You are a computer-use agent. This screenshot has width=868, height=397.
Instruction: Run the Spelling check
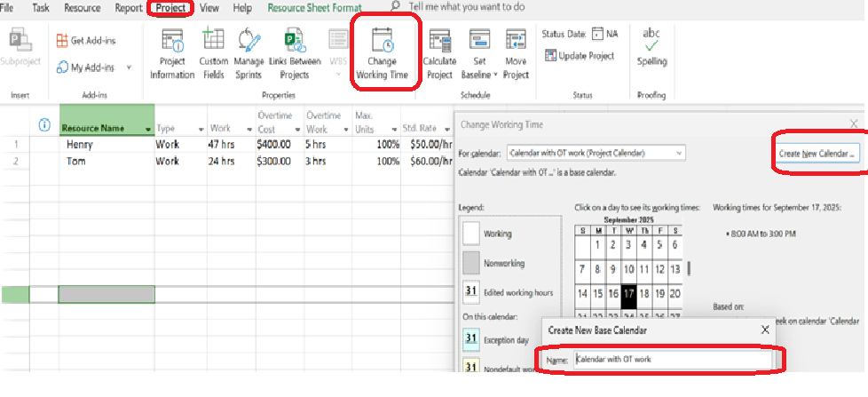tap(651, 48)
